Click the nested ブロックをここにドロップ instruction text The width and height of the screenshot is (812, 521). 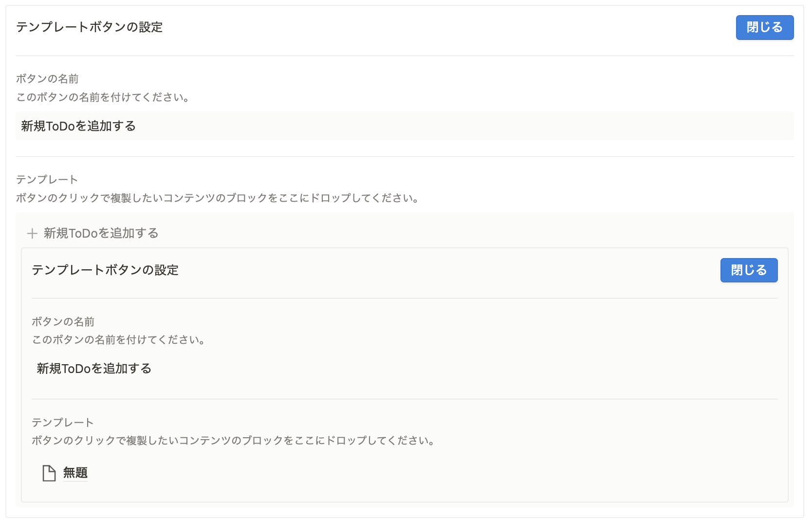pos(233,441)
